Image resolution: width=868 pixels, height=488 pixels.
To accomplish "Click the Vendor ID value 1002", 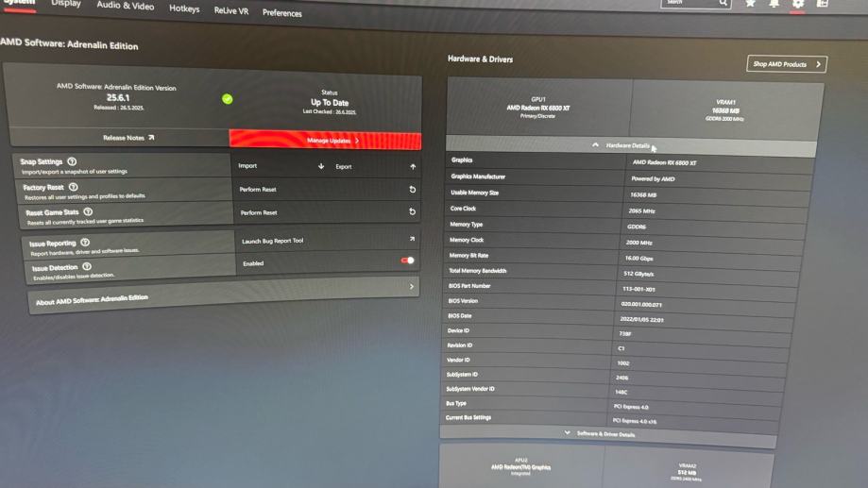I will 622,363.
